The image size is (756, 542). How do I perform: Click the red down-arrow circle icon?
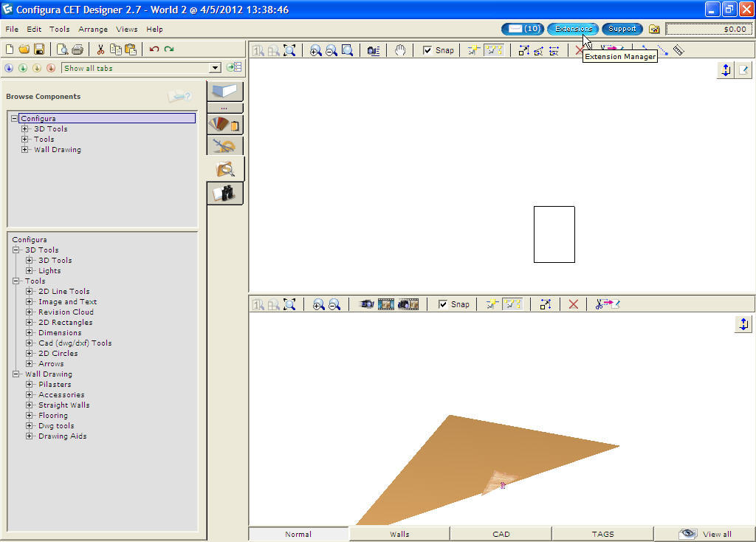[51, 68]
